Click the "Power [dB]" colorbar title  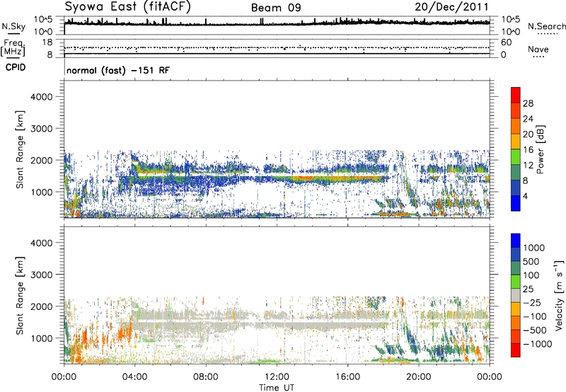coord(540,149)
